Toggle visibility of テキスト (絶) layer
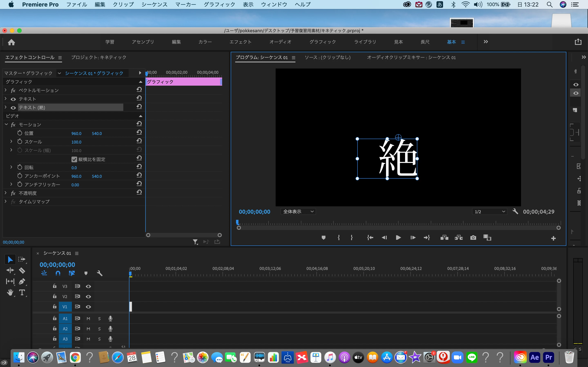 pos(13,107)
